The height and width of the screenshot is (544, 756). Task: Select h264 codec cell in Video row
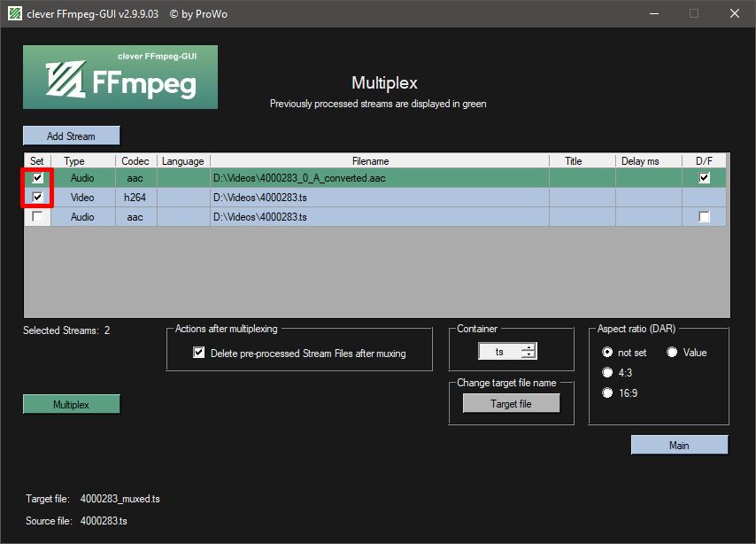(x=136, y=197)
